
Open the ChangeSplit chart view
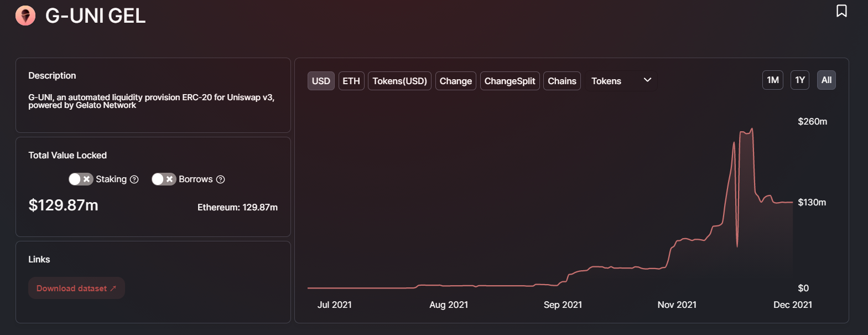click(510, 81)
